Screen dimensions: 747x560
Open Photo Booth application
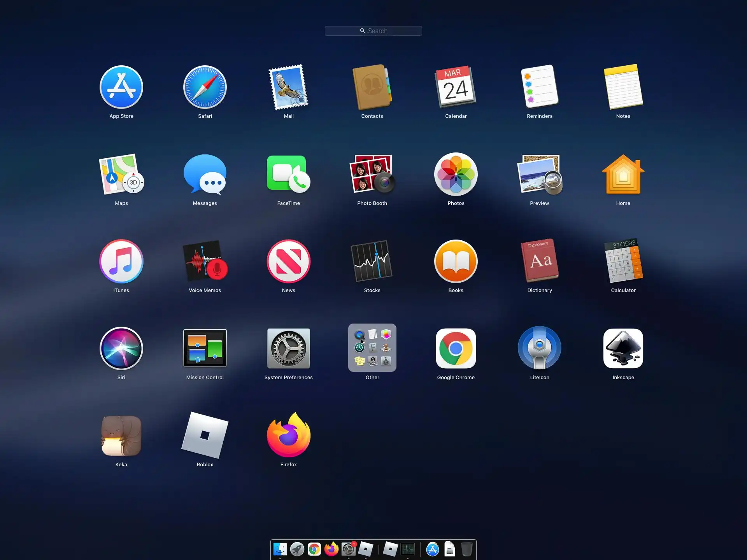[372, 174]
